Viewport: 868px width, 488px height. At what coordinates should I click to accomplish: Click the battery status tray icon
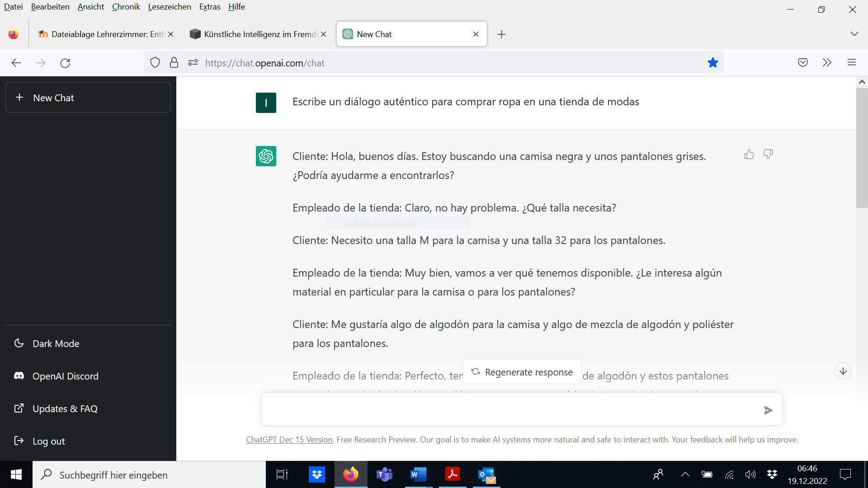707,474
